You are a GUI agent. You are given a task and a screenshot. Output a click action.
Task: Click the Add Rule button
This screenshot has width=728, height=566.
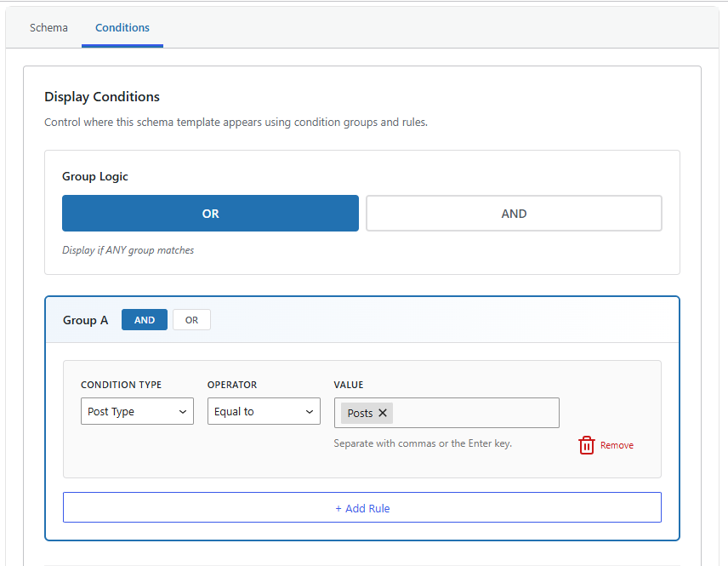pos(362,507)
